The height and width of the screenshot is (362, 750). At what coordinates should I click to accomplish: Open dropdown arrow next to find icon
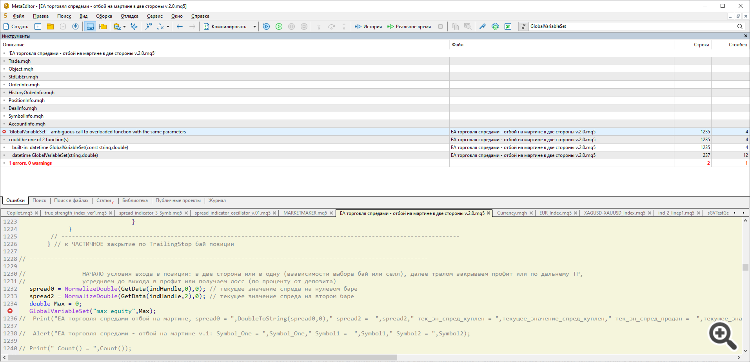point(124,27)
